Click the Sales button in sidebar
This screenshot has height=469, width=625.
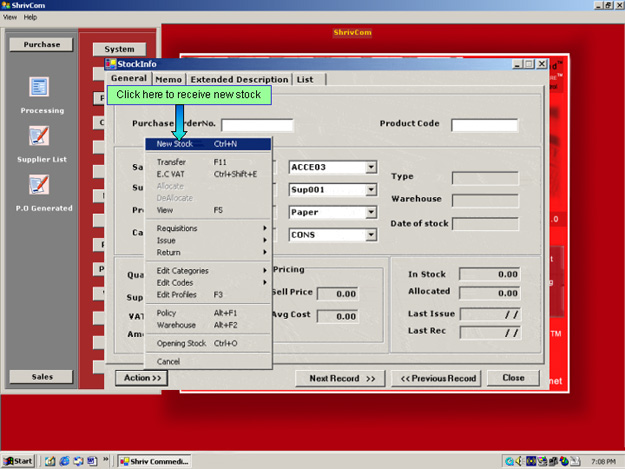[x=41, y=377]
